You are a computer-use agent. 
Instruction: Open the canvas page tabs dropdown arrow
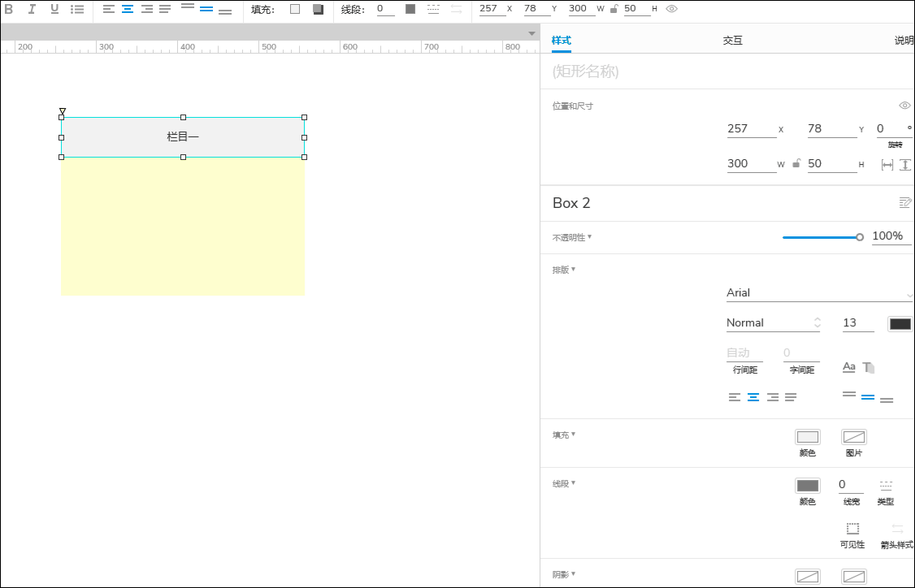point(531,33)
